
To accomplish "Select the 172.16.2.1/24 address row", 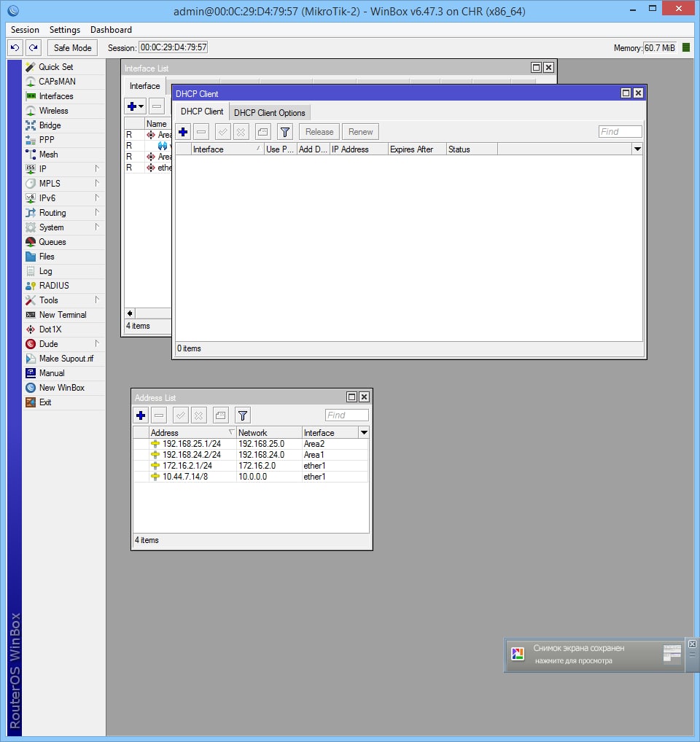I will pyautogui.click(x=251, y=466).
